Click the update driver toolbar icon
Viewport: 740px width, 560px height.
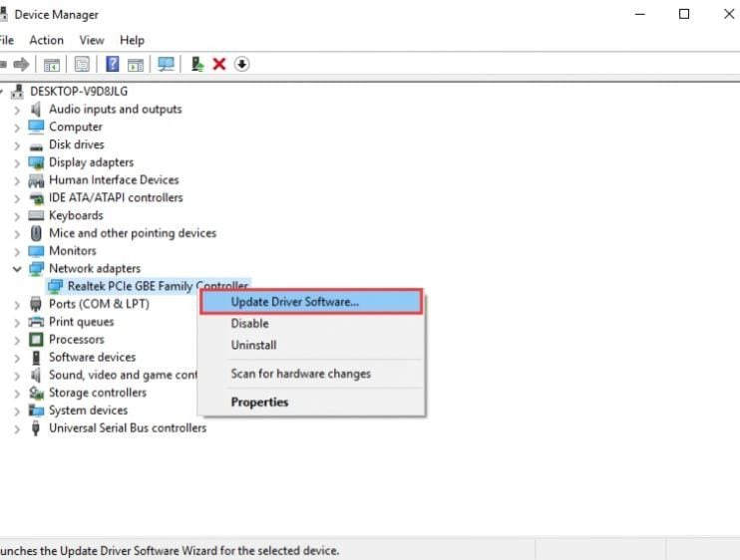click(x=197, y=64)
